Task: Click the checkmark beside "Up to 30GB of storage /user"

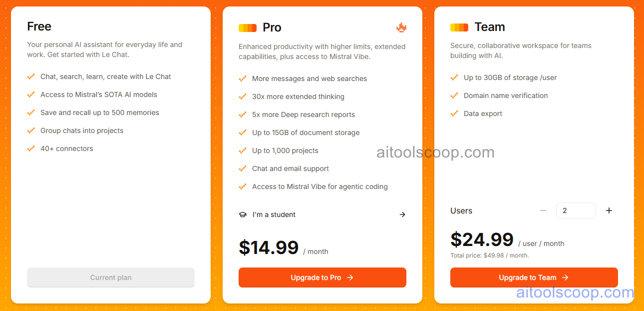Action: 454,77
